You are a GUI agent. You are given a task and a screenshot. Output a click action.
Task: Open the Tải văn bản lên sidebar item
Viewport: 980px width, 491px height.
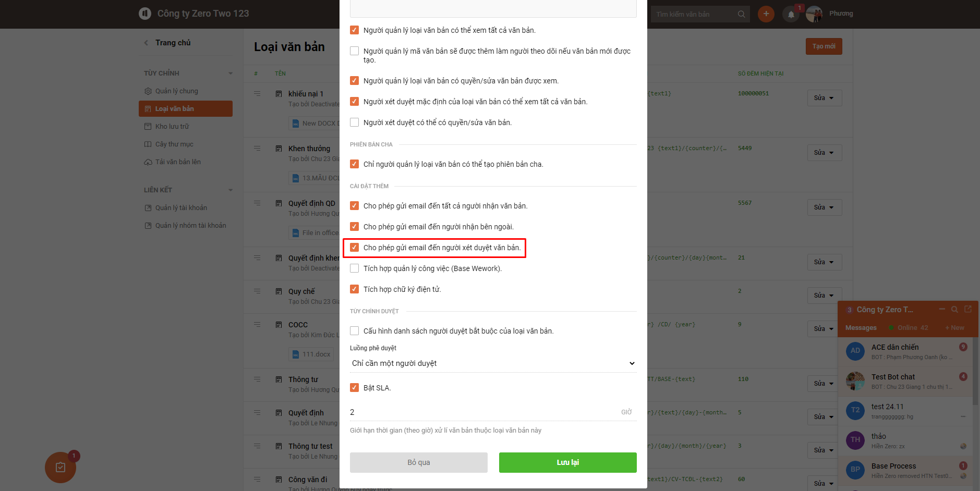click(178, 162)
